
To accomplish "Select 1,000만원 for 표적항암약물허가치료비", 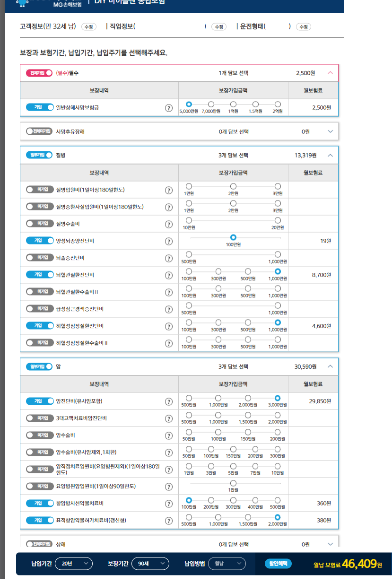I will [x=218, y=517].
